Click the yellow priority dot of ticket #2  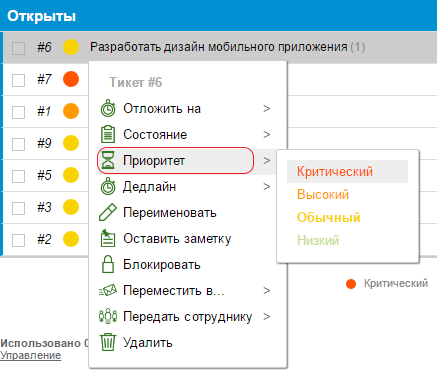pyautogui.click(x=71, y=239)
